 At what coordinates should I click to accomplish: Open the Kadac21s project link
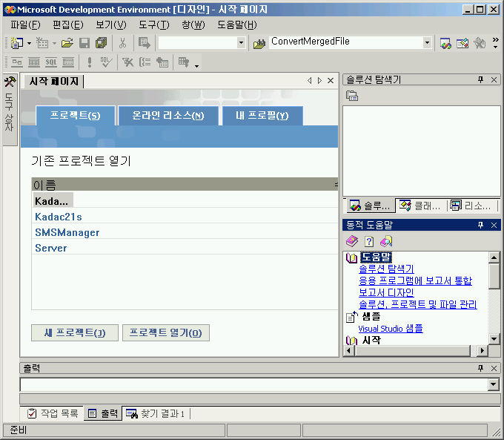pyautogui.click(x=59, y=217)
